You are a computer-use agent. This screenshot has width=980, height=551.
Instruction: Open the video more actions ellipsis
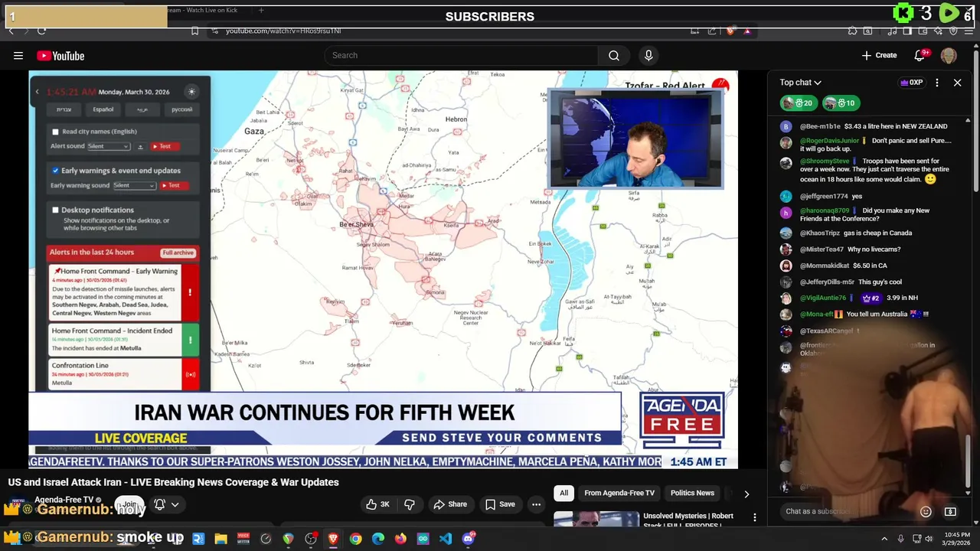coord(536,504)
